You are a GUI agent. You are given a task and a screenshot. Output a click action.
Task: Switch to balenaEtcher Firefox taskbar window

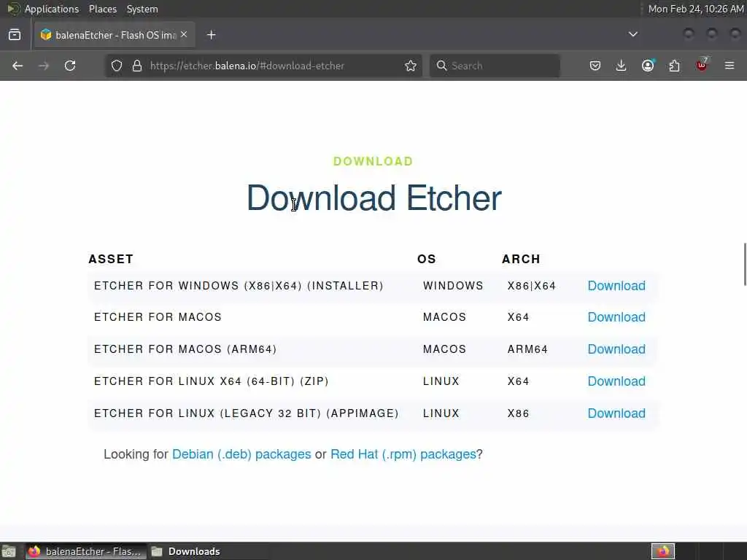85,551
